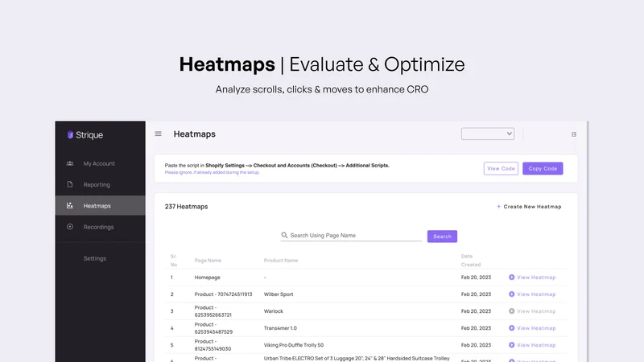644x362 pixels.
Task: Click the Reporting document icon
Action: pos(70,184)
